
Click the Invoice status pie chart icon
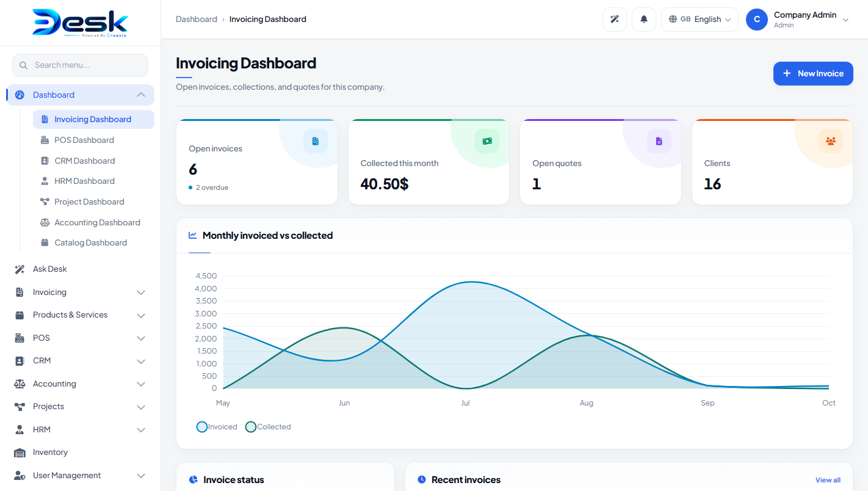pos(193,480)
